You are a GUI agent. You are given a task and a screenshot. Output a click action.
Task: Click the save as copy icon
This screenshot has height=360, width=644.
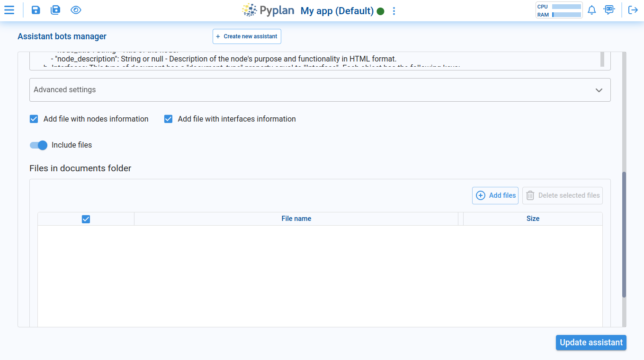pos(55,10)
